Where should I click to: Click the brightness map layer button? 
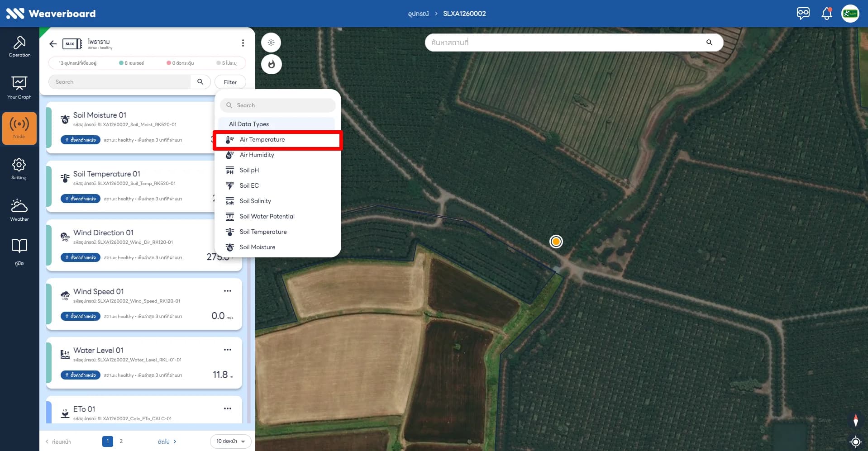[271, 43]
